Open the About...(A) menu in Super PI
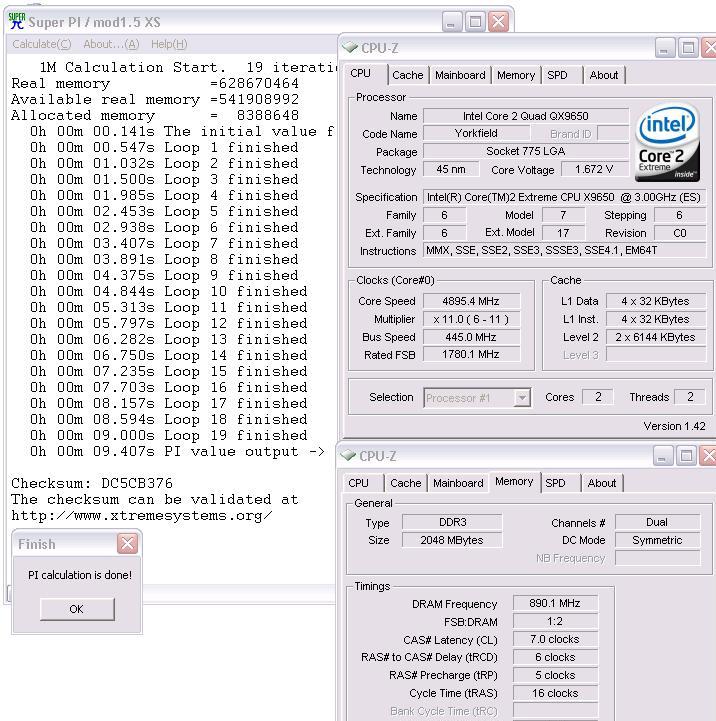Image resolution: width=716 pixels, height=721 pixels. click(111, 44)
